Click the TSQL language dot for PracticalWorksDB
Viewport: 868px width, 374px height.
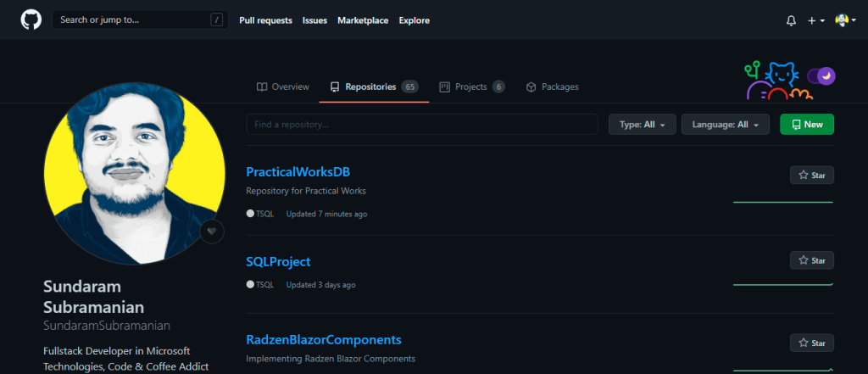tap(250, 214)
